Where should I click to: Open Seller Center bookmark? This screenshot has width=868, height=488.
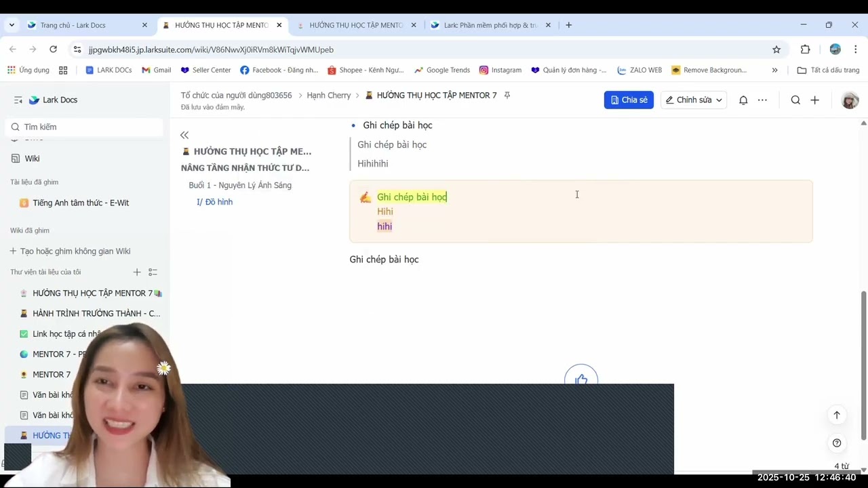205,70
